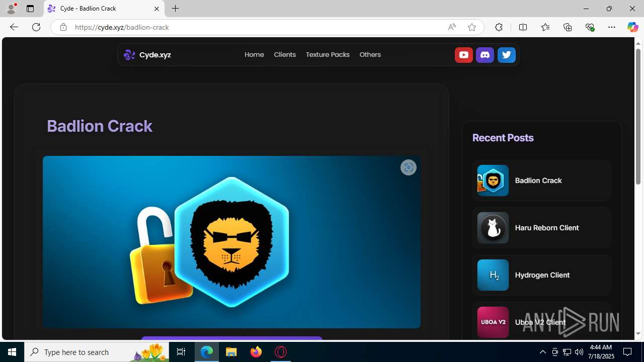Open the Texture Packs menu

(328, 55)
